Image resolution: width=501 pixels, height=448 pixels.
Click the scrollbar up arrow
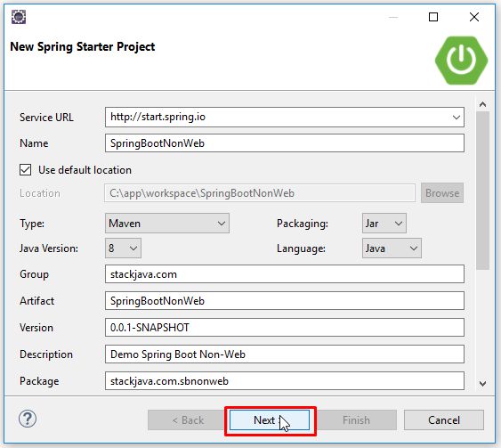click(482, 104)
